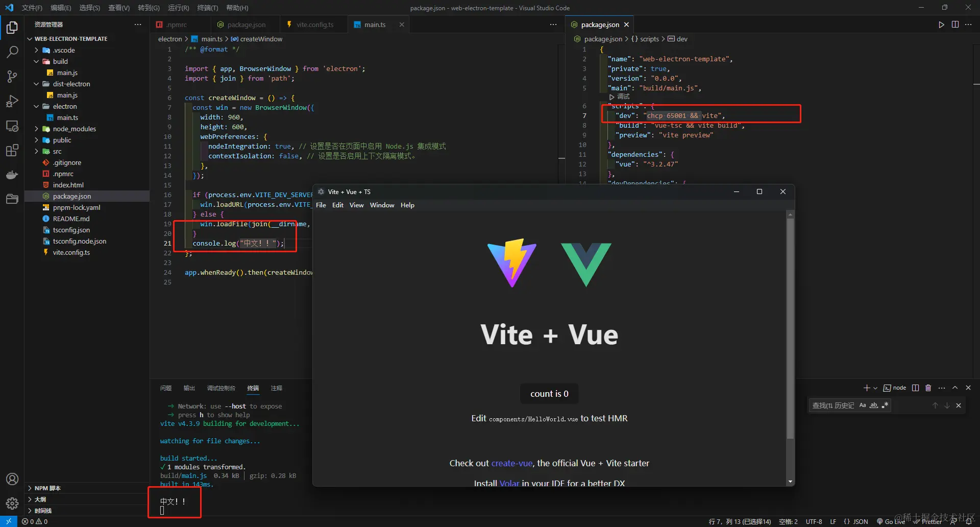Split the right editor group
The width and height of the screenshot is (980, 527).
(x=955, y=25)
